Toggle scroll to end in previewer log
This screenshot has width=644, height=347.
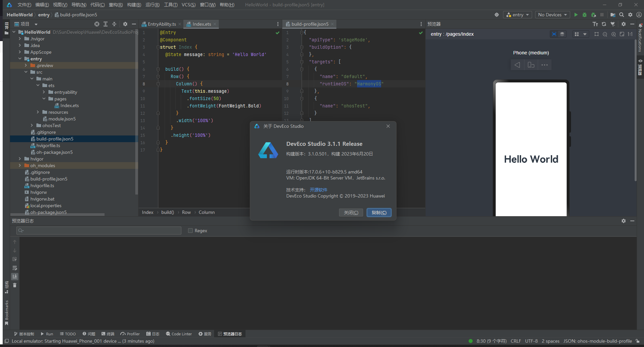[15, 277]
